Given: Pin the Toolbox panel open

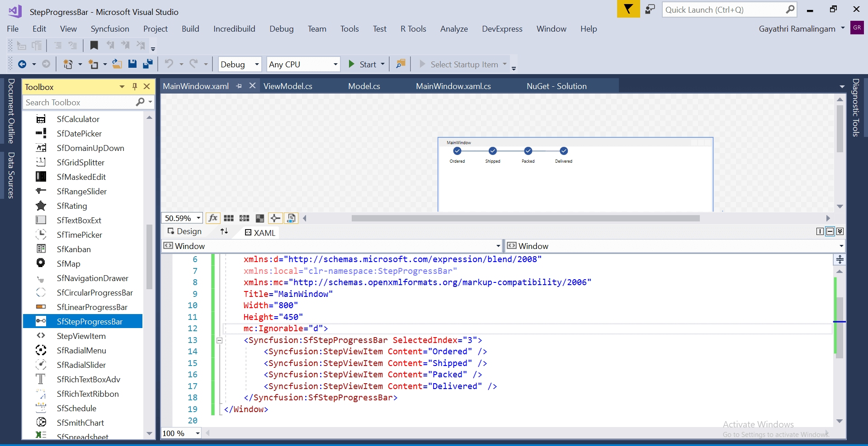Looking at the screenshot, I should coord(134,86).
